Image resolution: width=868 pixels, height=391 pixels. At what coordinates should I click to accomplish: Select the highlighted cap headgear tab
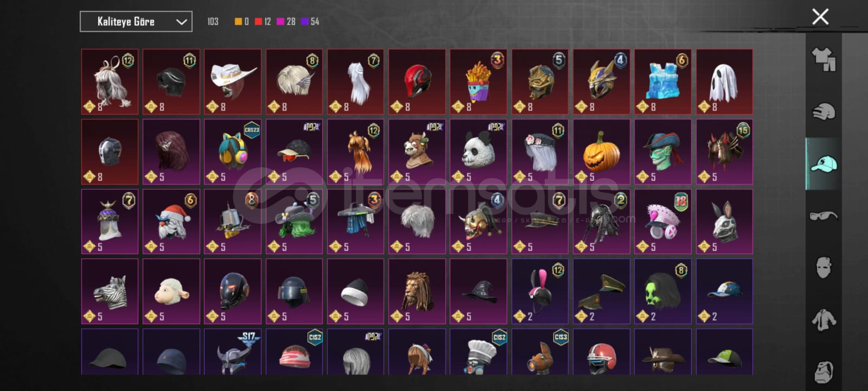[824, 163]
